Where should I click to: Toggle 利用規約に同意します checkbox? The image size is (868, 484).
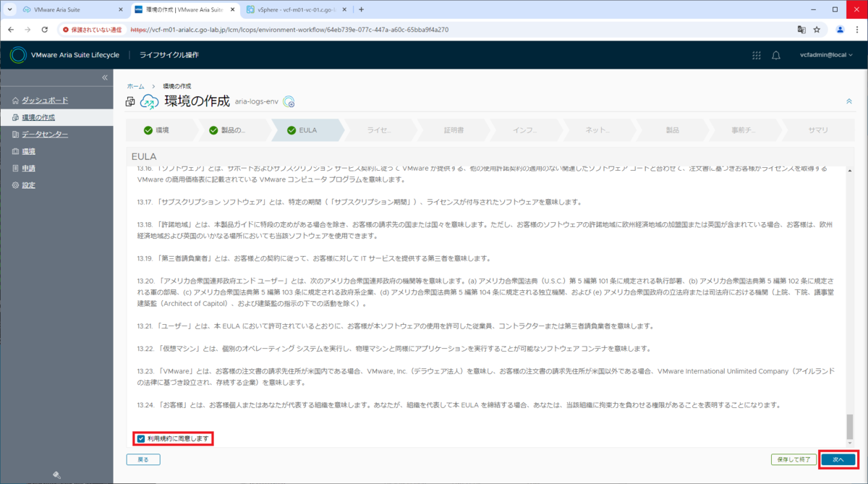click(x=141, y=438)
